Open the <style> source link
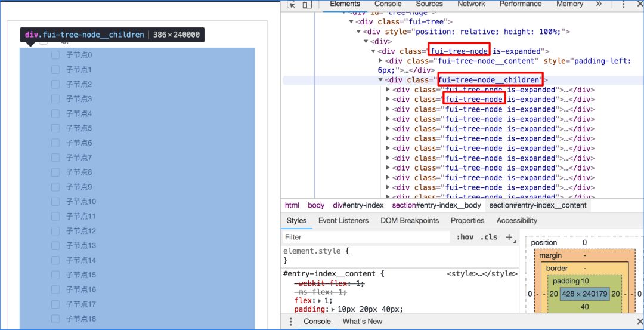Image resolution: width=644 pixels, height=330 pixels. tap(482, 274)
